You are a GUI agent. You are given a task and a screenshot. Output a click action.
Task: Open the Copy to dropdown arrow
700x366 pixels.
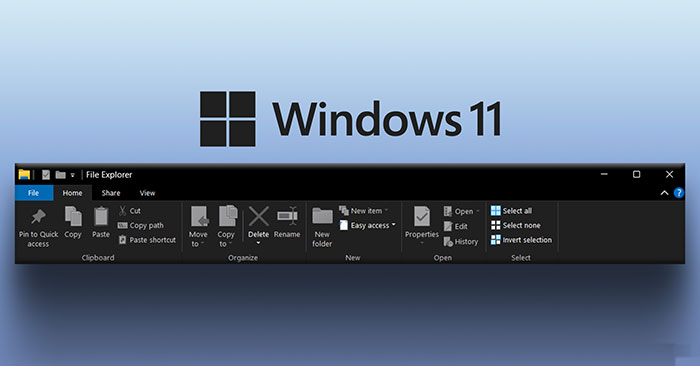coord(230,244)
